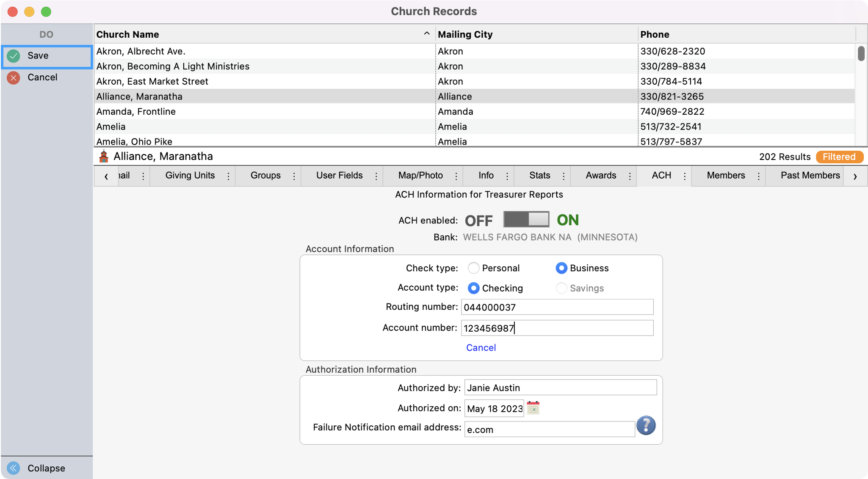The image size is (868, 479).
Task: Click the blue help question mark icon
Action: [646, 425]
